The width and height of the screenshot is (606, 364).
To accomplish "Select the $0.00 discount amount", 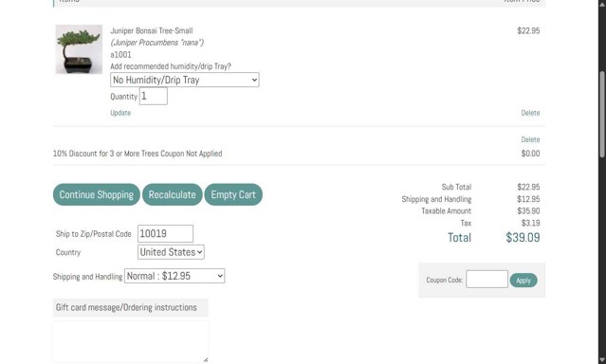I will pos(530,154).
